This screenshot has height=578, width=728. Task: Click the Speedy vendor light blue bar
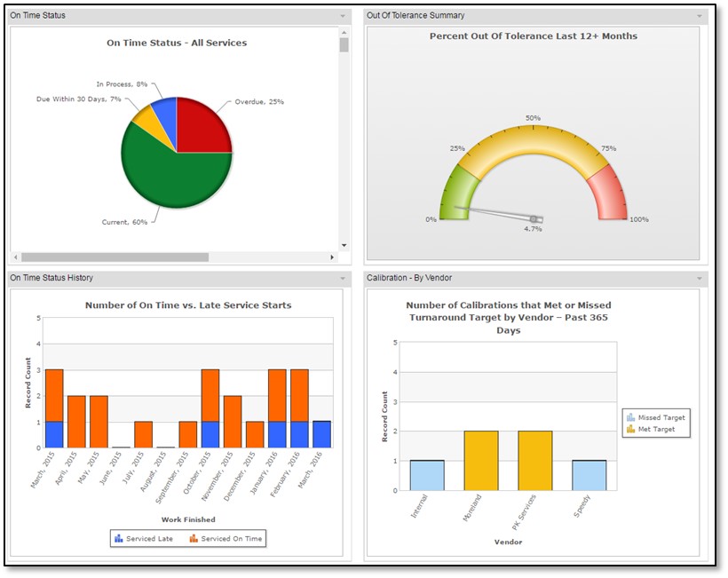(x=590, y=475)
